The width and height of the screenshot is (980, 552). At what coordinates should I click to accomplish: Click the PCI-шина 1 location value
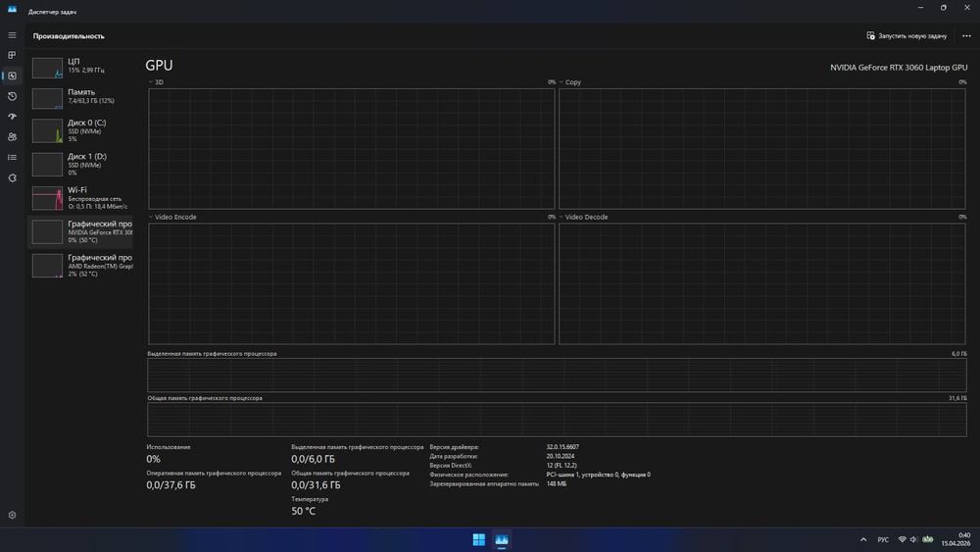(598, 475)
